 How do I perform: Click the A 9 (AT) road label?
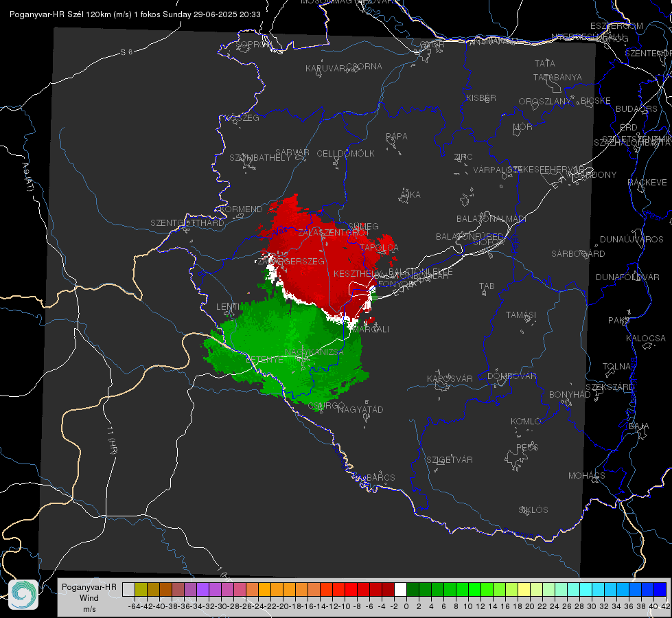tap(28, 176)
